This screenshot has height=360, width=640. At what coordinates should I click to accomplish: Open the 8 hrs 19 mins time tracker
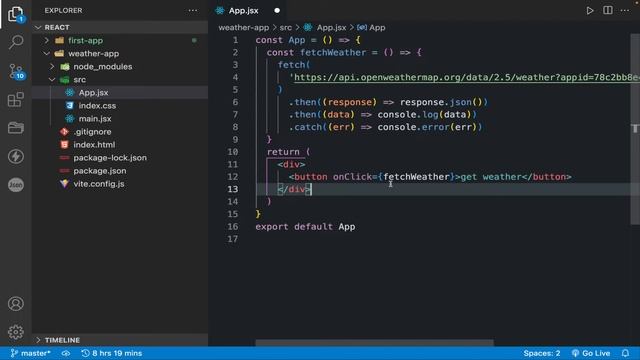111,353
